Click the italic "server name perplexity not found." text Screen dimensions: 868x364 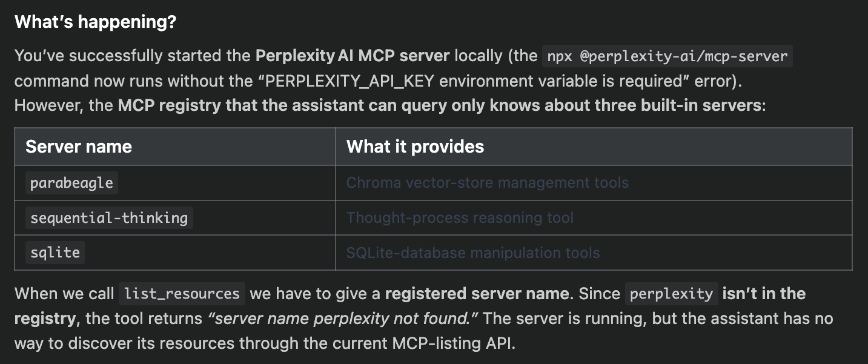pyautogui.click(x=343, y=319)
